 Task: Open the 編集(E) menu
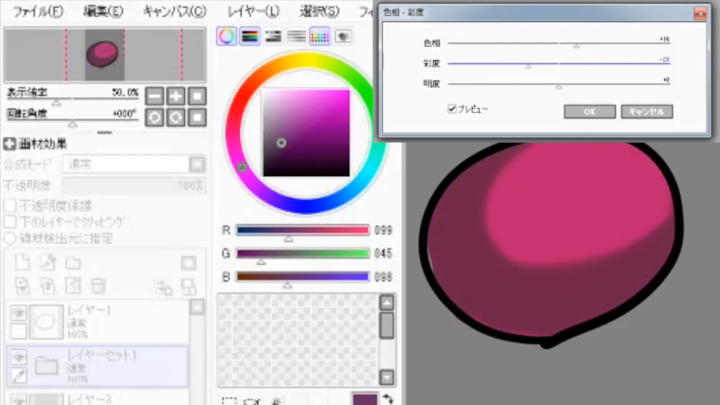[x=103, y=11]
